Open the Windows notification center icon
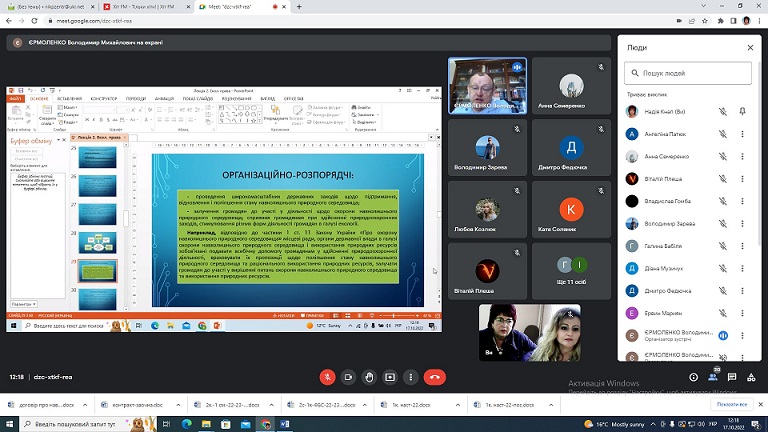This screenshot has height=432, width=768. [757, 424]
